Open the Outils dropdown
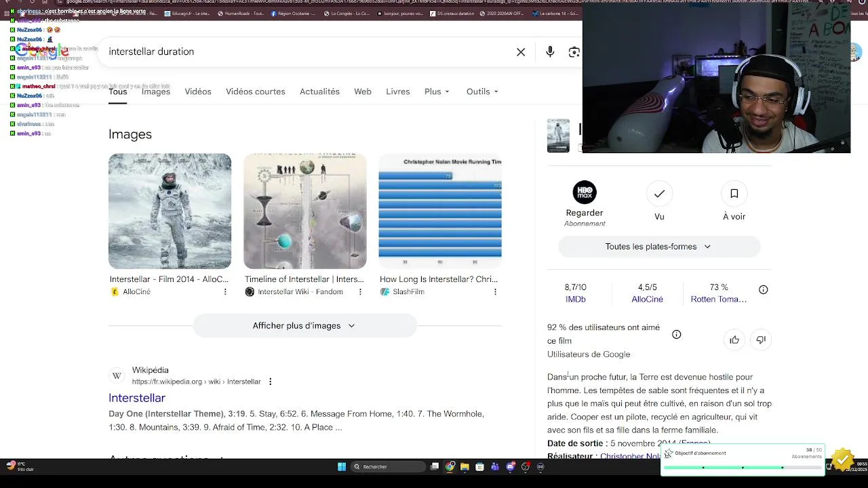 482,91
